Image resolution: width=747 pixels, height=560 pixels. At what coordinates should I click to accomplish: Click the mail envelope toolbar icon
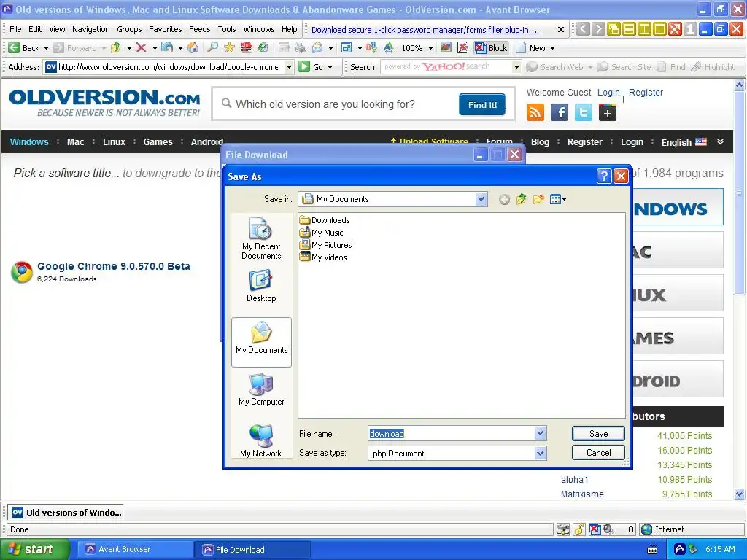tap(317, 47)
